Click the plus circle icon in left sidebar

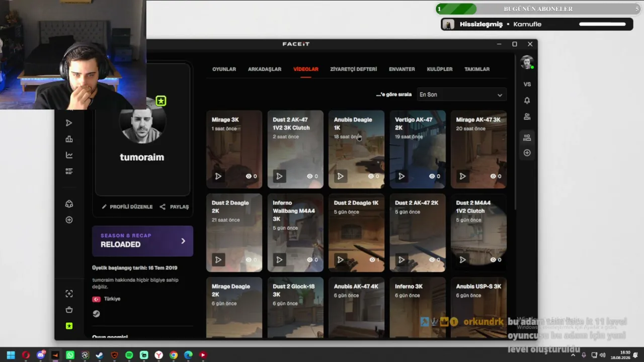69,220
